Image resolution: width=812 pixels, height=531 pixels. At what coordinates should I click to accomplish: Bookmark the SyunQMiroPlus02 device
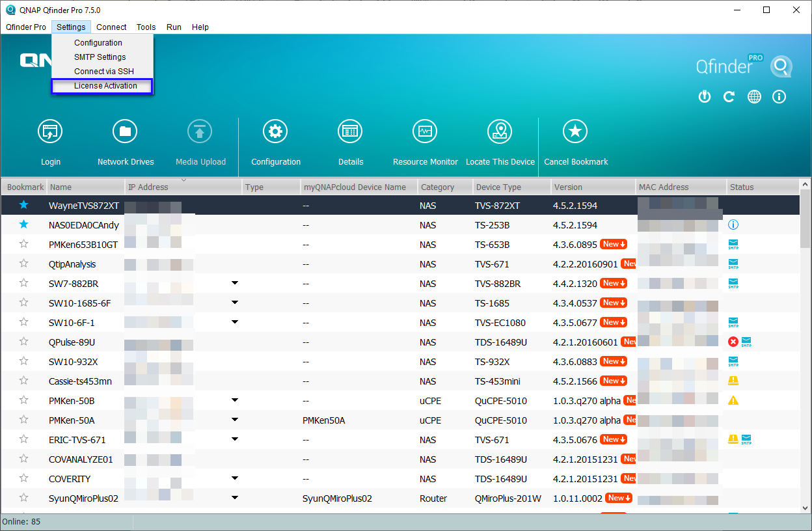tap(24, 497)
